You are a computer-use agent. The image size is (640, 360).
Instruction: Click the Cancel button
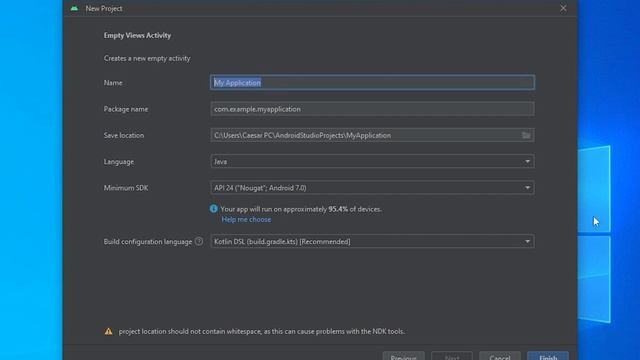pos(500,356)
